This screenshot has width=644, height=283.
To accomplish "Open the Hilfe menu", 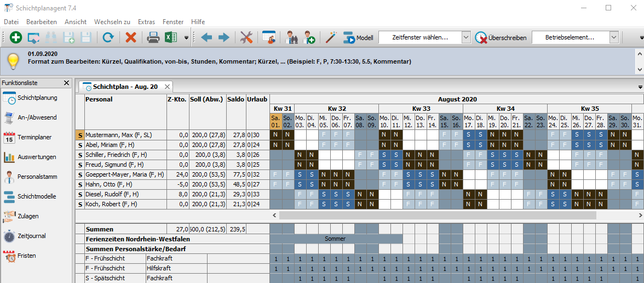I will tap(198, 22).
